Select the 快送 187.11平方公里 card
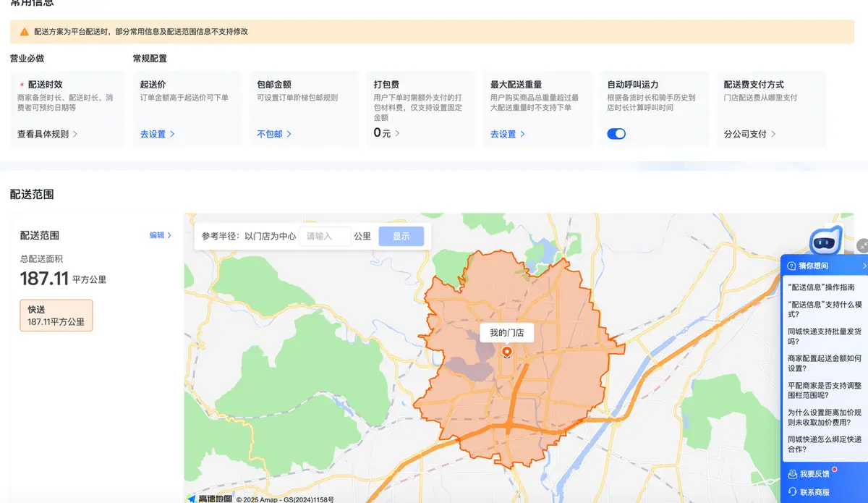 (56, 316)
